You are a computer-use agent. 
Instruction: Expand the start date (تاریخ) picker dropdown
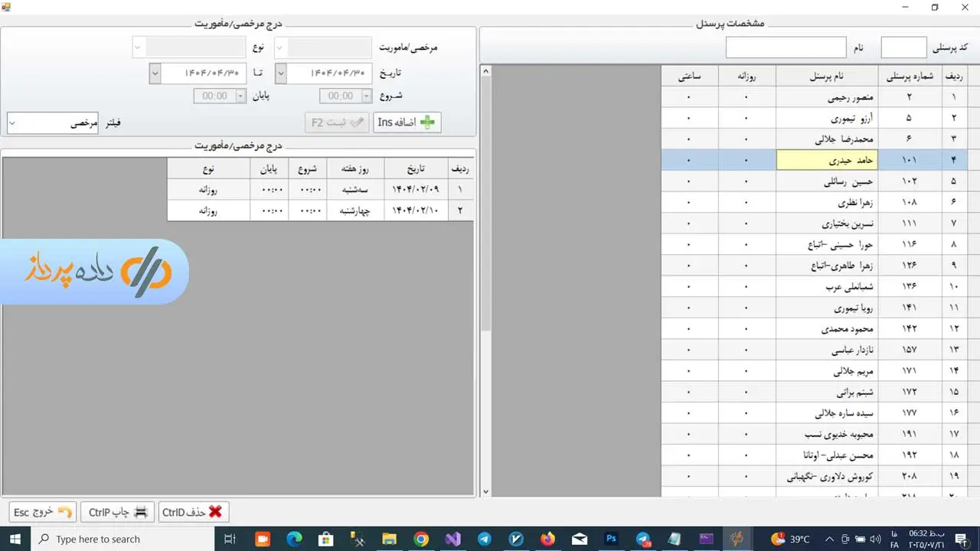pos(281,73)
